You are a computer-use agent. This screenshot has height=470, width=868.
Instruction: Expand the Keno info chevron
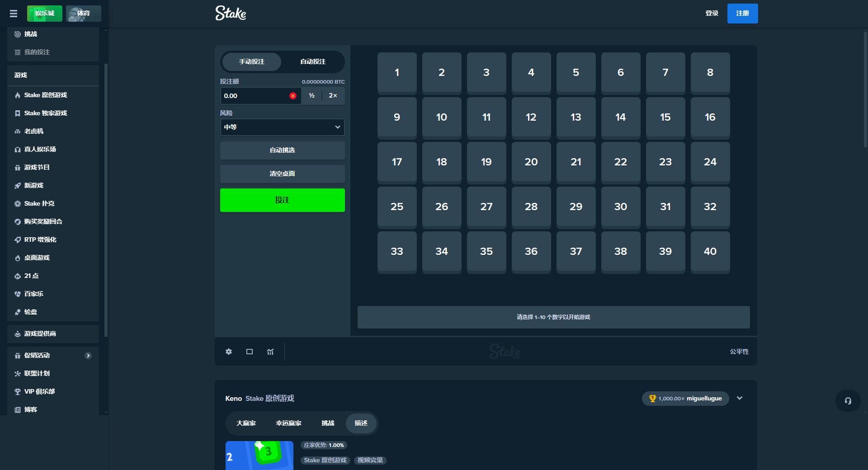point(740,398)
